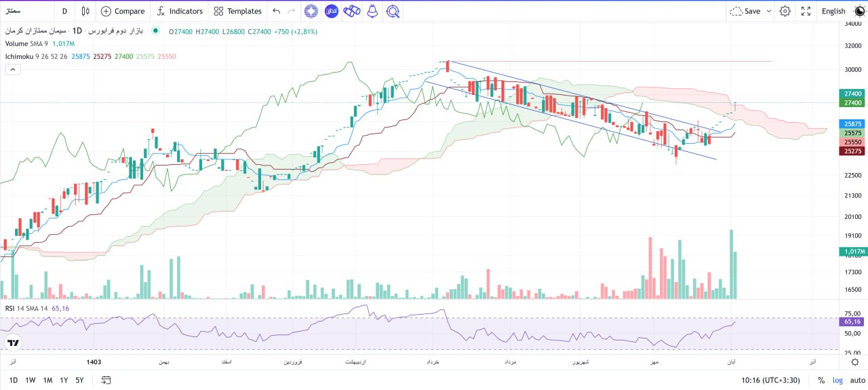Click the symbol search field
Viewport: 868px width, 390px height.
26,11
